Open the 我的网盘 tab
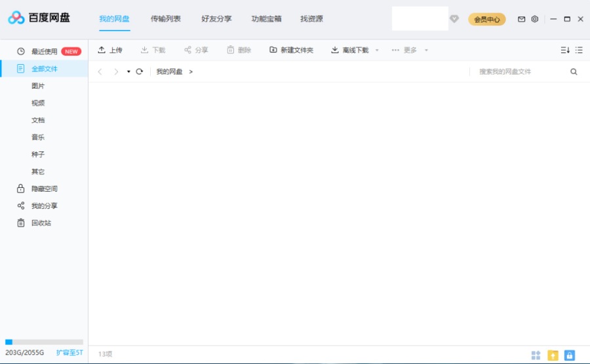The height and width of the screenshot is (364, 590). point(114,19)
